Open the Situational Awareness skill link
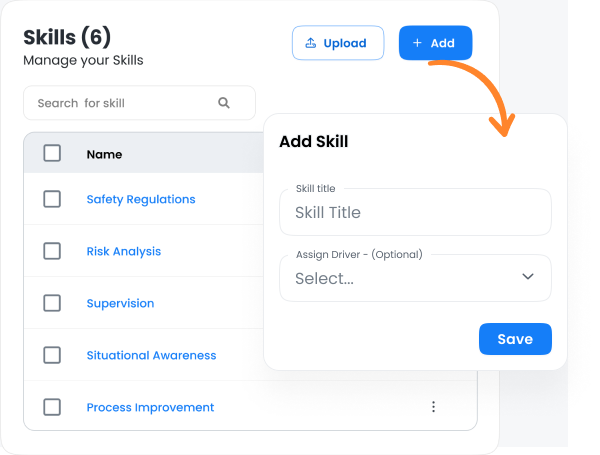The height and width of the screenshot is (455, 600). click(151, 355)
